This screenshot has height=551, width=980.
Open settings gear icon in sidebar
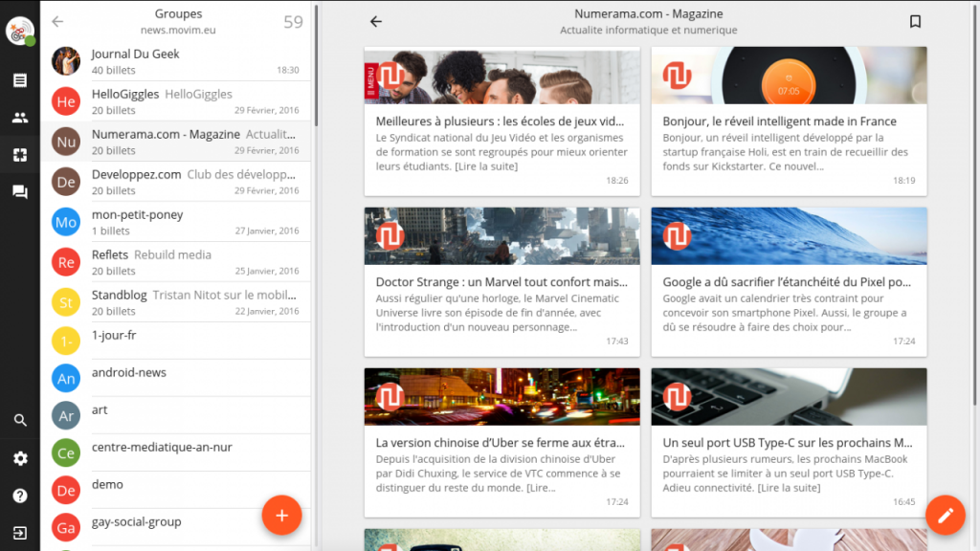click(20, 458)
